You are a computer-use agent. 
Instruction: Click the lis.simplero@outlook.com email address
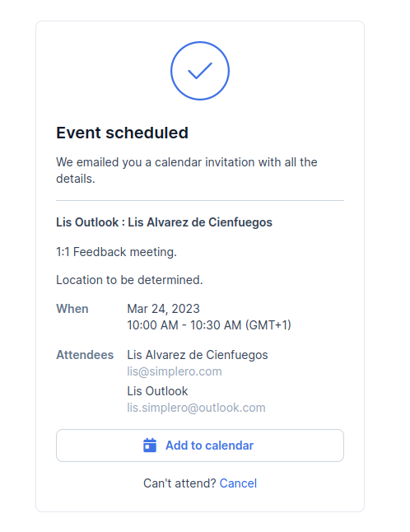point(196,408)
